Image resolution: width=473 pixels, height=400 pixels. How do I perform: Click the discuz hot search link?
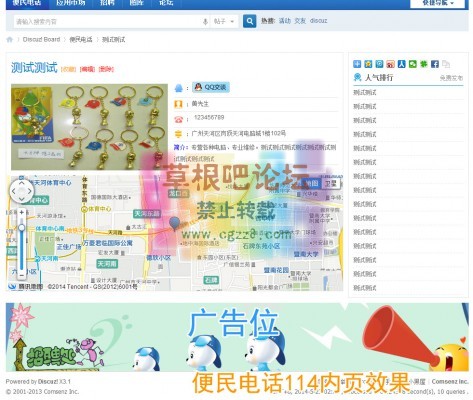pyautogui.click(x=318, y=21)
